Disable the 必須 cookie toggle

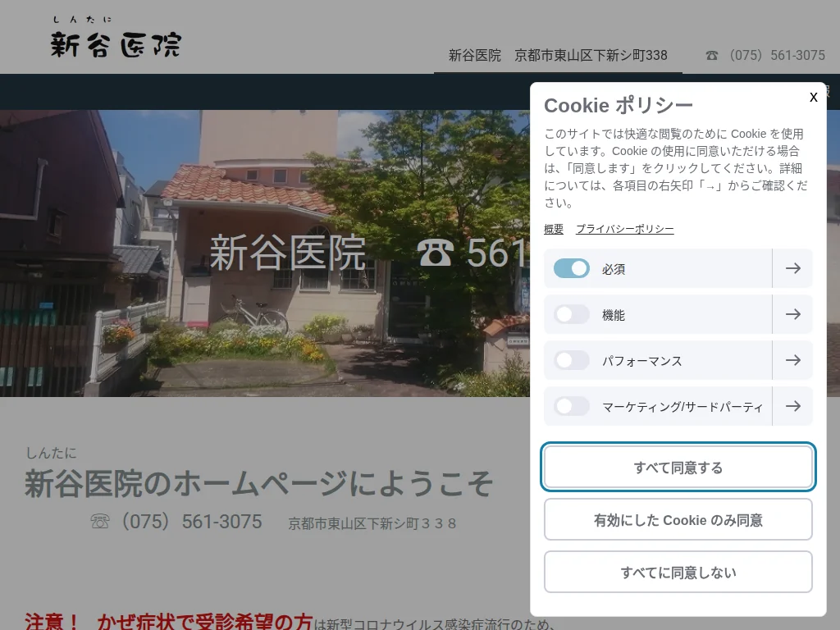(x=571, y=268)
